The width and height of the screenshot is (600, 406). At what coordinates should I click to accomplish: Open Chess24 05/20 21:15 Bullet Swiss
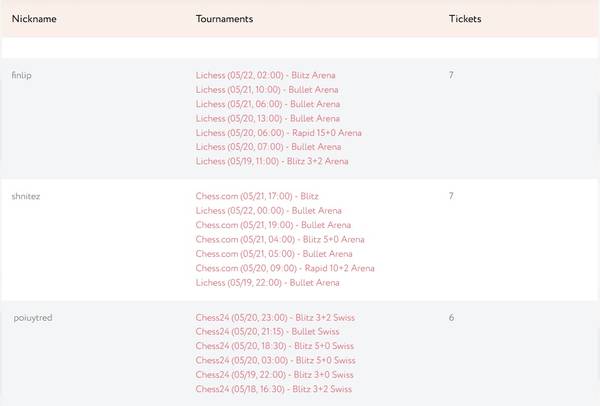(x=267, y=332)
